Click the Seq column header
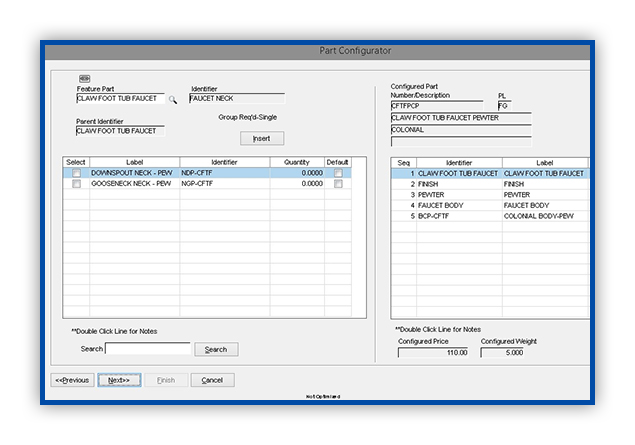This screenshot has height=445, width=635. (x=404, y=163)
